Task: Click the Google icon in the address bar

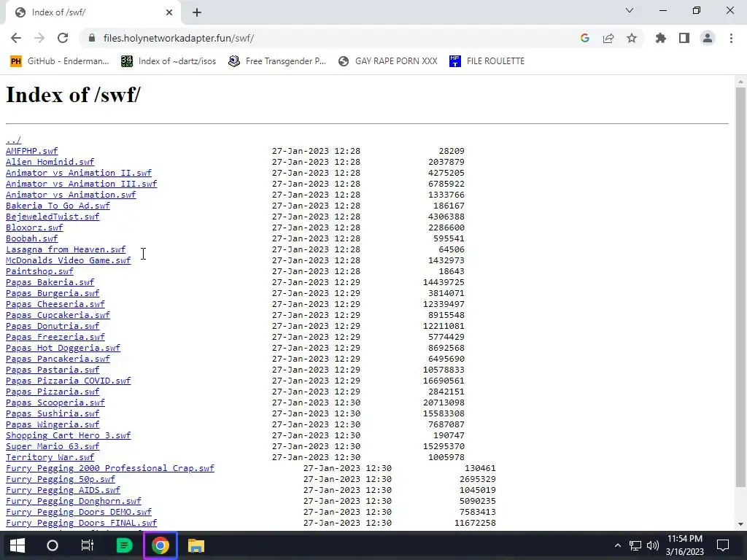Action: pos(585,38)
